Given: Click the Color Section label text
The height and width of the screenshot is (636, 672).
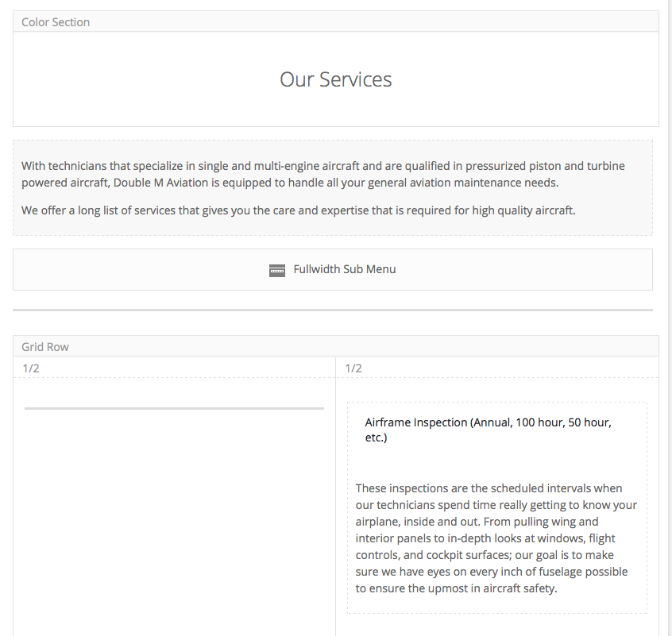Looking at the screenshot, I should (x=56, y=22).
